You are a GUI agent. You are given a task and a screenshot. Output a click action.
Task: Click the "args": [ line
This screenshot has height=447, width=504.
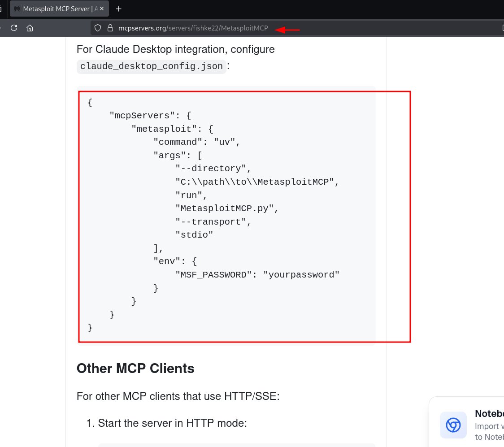(178, 155)
